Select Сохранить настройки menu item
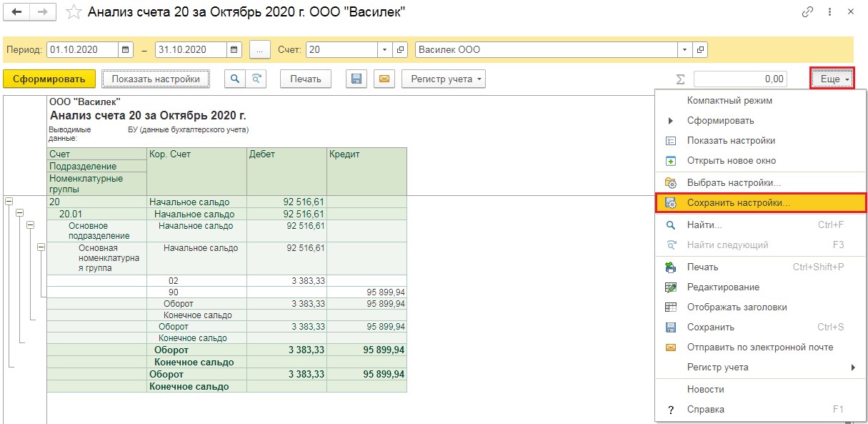 [x=738, y=204]
